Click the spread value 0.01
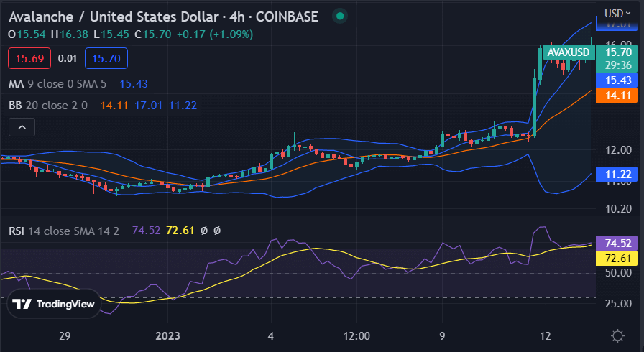Viewport: 644px width, 352px height. 68,58
